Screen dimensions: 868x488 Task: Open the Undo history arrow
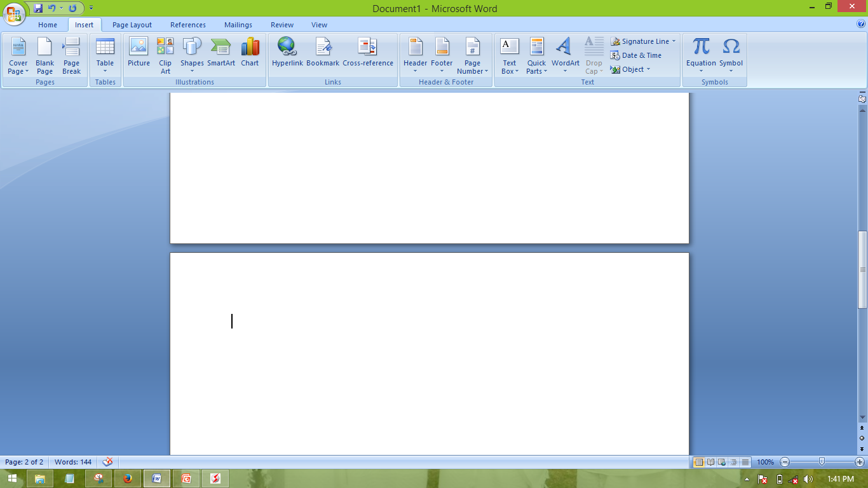point(61,8)
